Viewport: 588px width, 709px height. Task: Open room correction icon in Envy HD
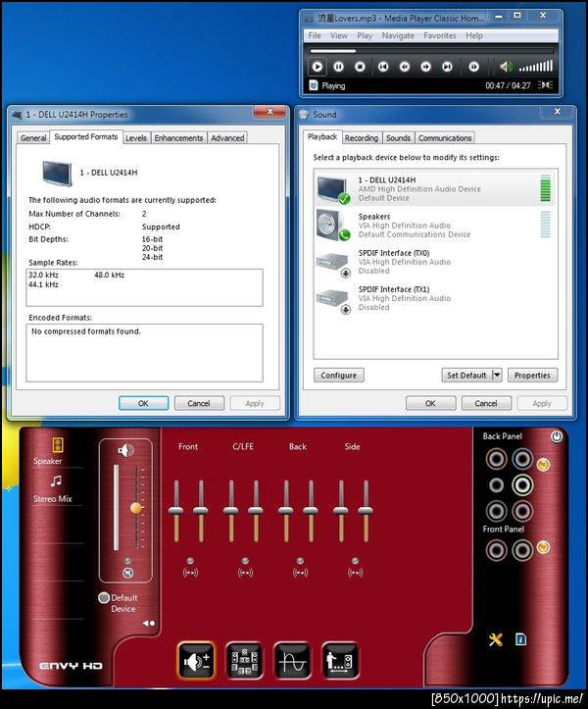[x=340, y=661]
